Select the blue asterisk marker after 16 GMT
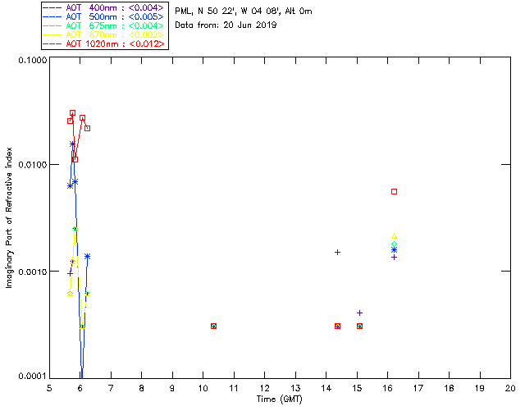525x420 pixels. pyautogui.click(x=394, y=250)
